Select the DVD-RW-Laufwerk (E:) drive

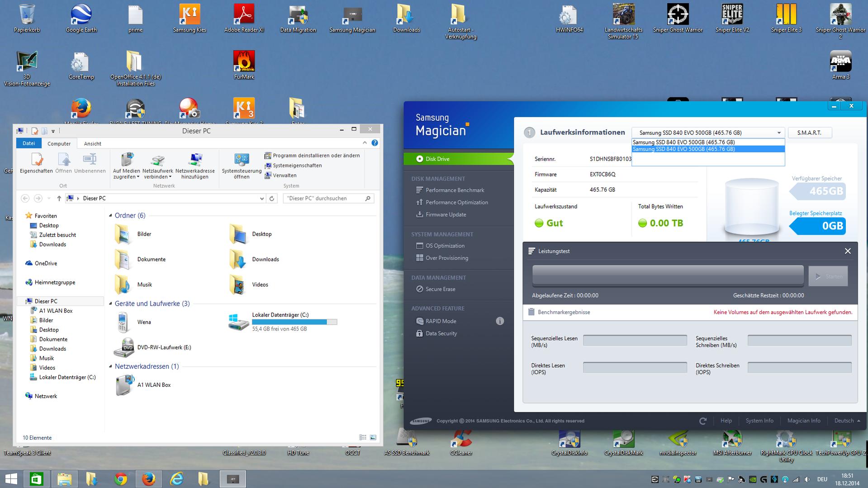point(152,347)
